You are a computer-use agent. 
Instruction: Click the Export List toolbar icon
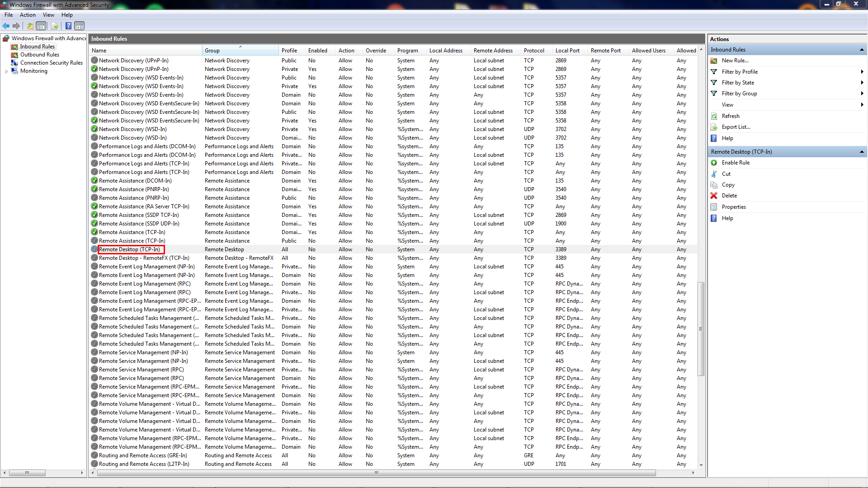55,26
